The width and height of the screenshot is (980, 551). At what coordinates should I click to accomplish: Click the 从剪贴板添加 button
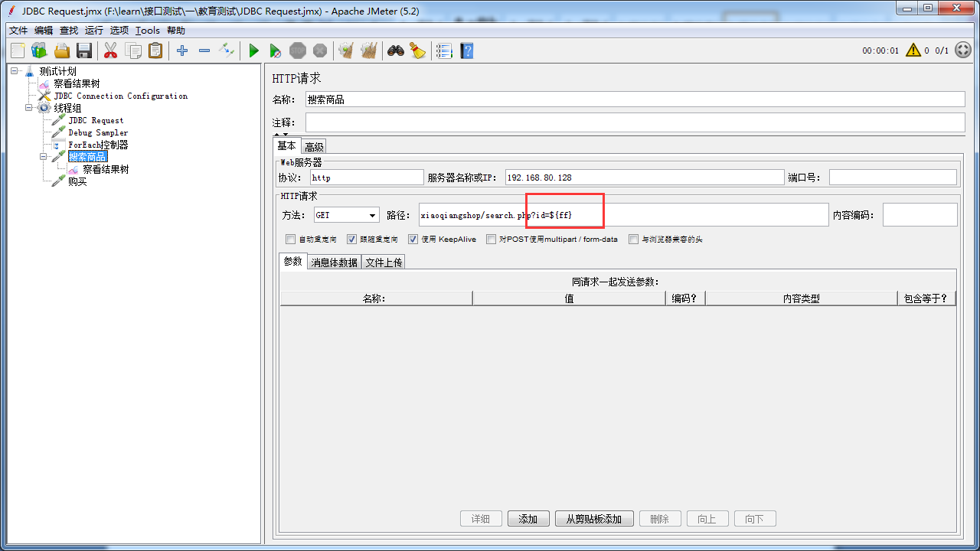pyautogui.click(x=594, y=519)
